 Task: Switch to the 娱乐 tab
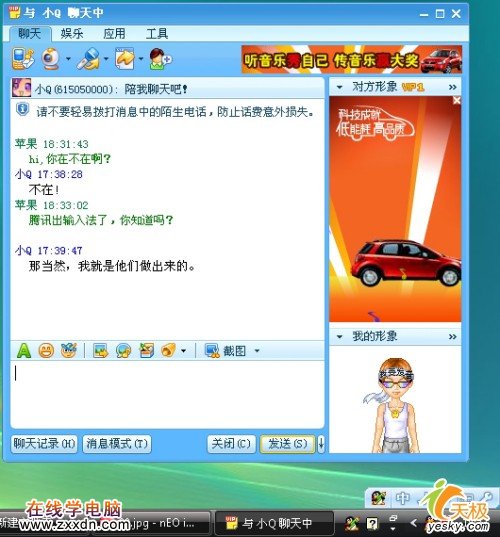pos(72,34)
